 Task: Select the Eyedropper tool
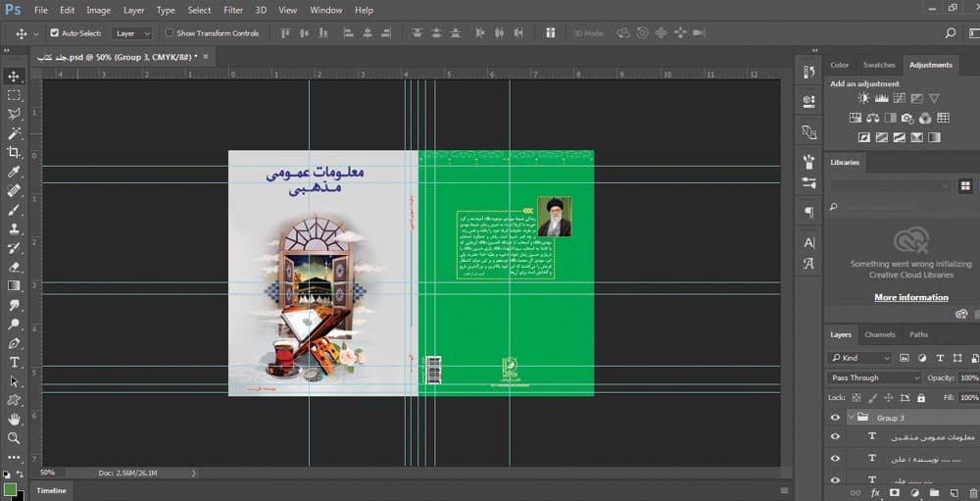pyautogui.click(x=13, y=172)
